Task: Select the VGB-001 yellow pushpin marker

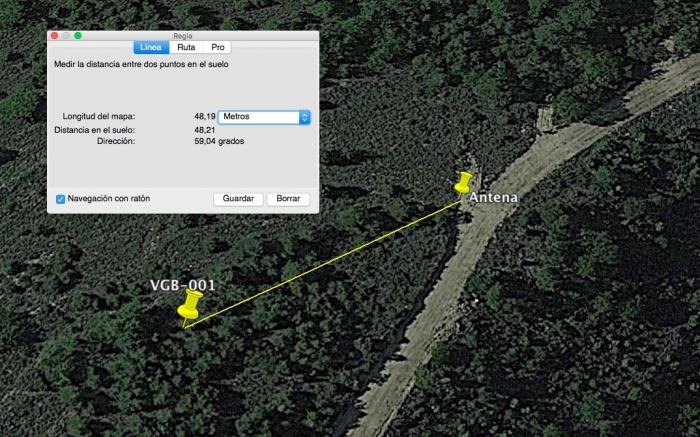Action: click(190, 307)
